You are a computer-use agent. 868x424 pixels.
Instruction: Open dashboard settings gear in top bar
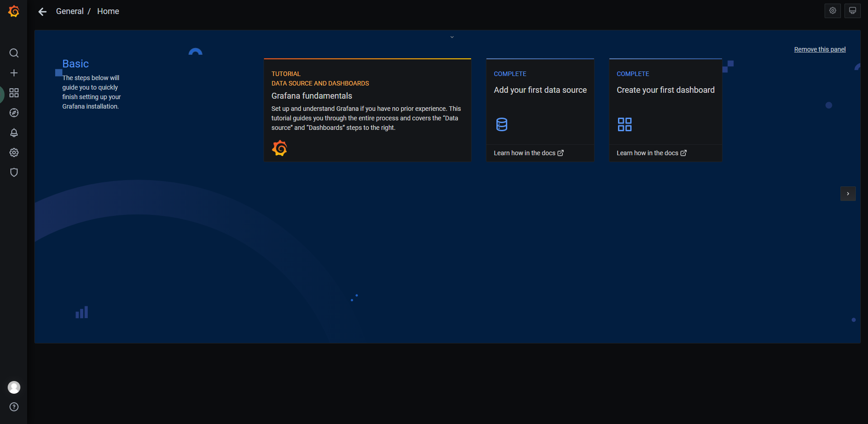tap(833, 11)
